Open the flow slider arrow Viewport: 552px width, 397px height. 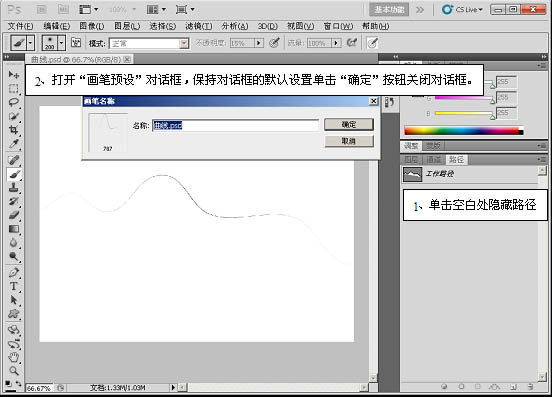[x=336, y=43]
